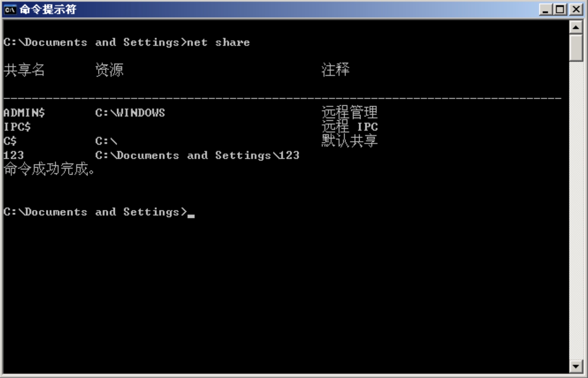Click the ADMIN$ share name
588x378 pixels.
[24, 113]
